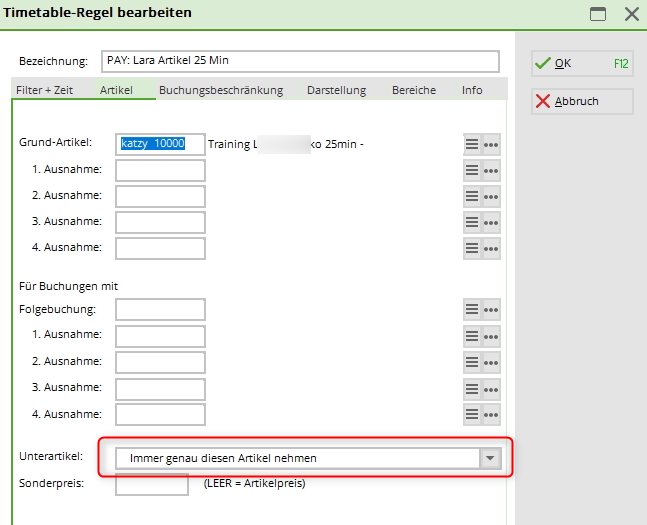The image size is (647, 525).
Task: Show the Info tab
Action: coord(472,90)
